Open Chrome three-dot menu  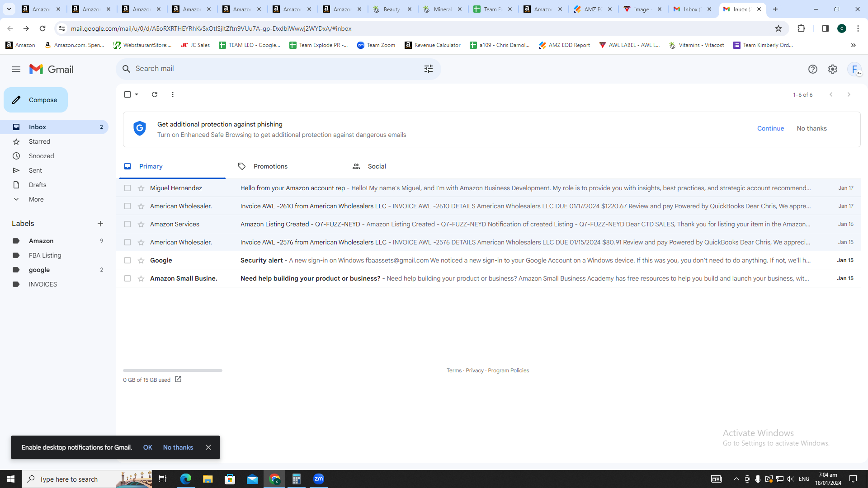pos(858,28)
